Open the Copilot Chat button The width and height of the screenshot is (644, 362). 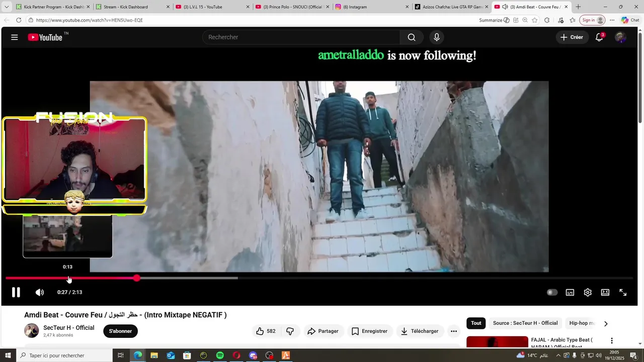(x=630, y=20)
